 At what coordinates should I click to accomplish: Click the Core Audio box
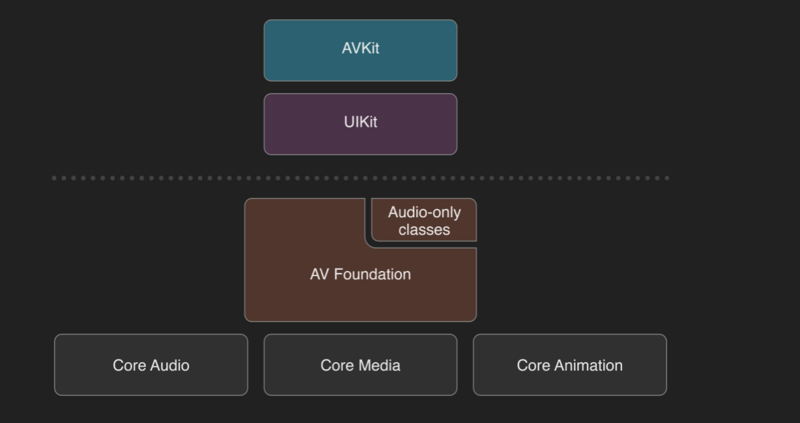pyautogui.click(x=151, y=365)
